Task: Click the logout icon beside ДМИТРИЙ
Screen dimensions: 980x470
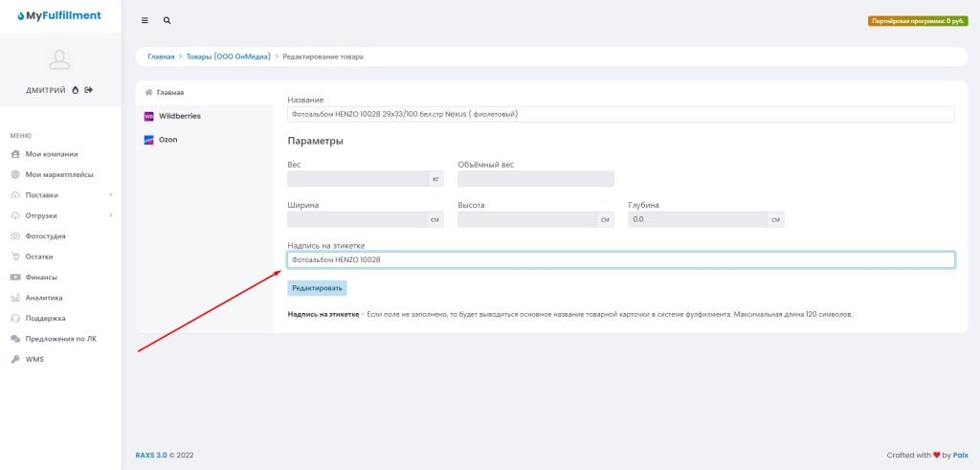Action: coord(89,90)
